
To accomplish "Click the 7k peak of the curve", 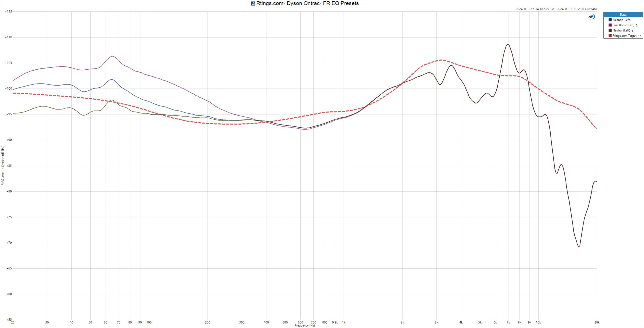I will tap(508, 44).
